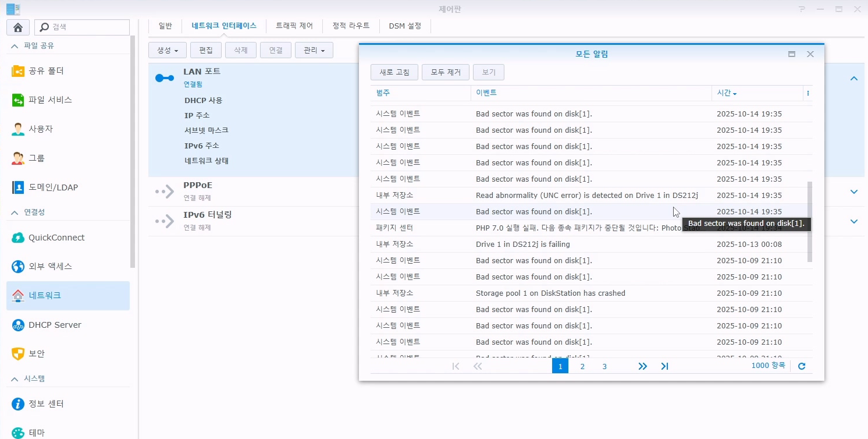Switch to the DSM 설정 tab
This screenshot has height=439, width=868.
click(405, 26)
